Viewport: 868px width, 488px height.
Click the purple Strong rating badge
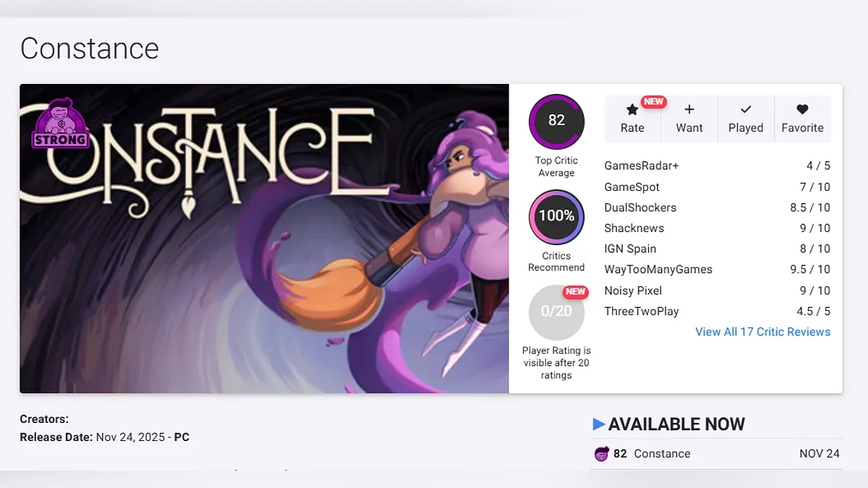(x=60, y=124)
